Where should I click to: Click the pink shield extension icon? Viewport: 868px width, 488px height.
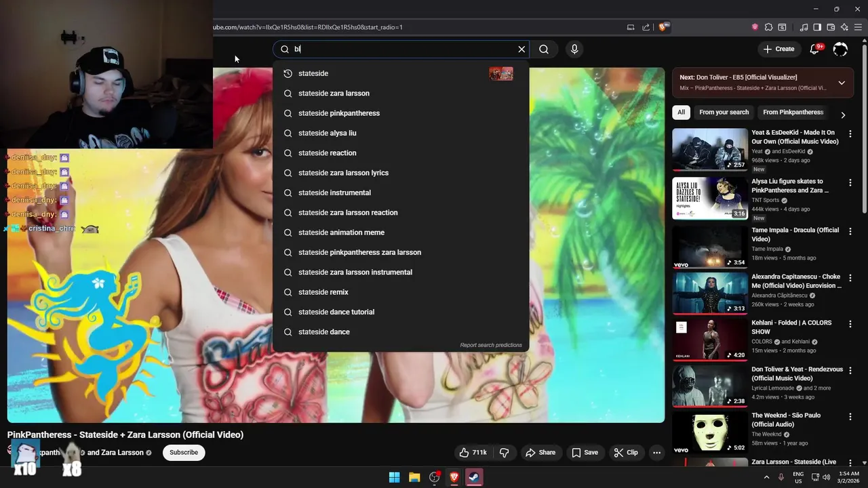pos(755,27)
